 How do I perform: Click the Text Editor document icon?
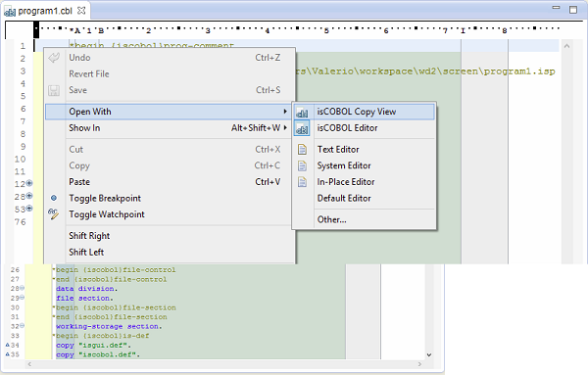coord(302,150)
